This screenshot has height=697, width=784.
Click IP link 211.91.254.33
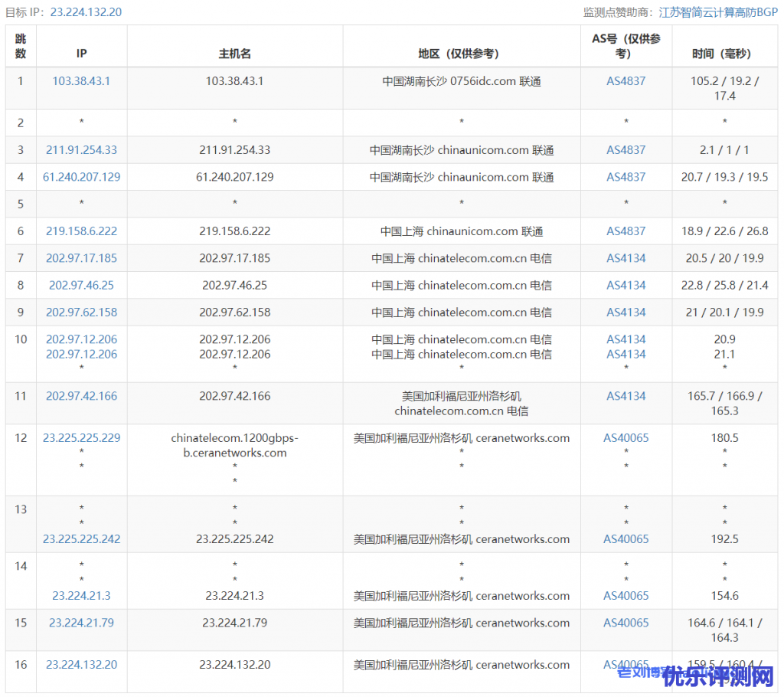pyautogui.click(x=81, y=150)
